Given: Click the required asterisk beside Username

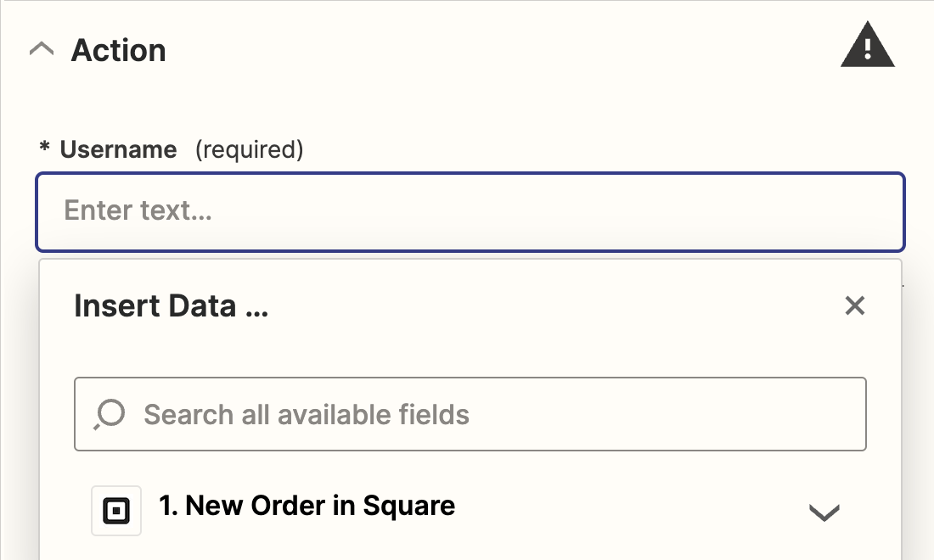Looking at the screenshot, I should tap(44, 147).
